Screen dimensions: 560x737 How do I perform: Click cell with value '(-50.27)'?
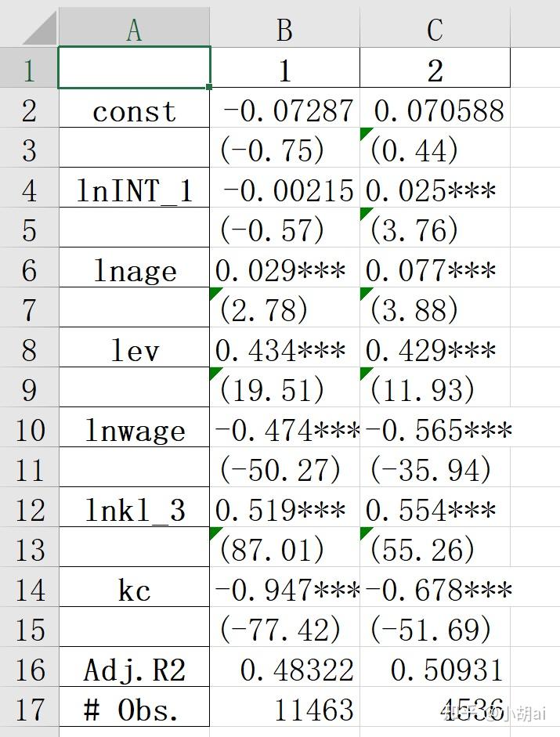click(285, 468)
